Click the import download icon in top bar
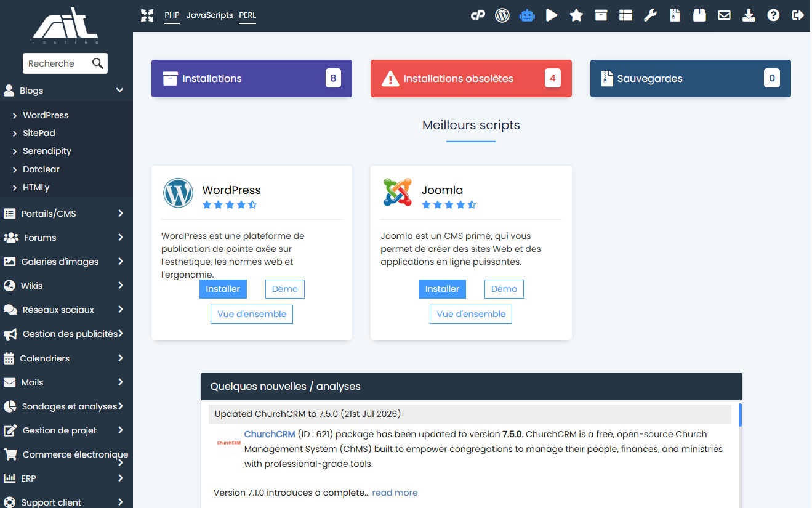Screen dimensions: 812x508 click(749, 15)
